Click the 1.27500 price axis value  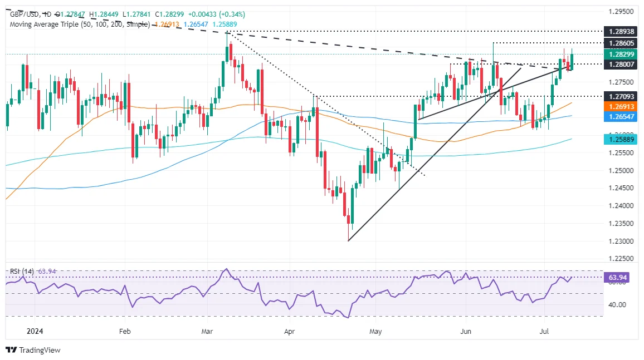pos(621,82)
